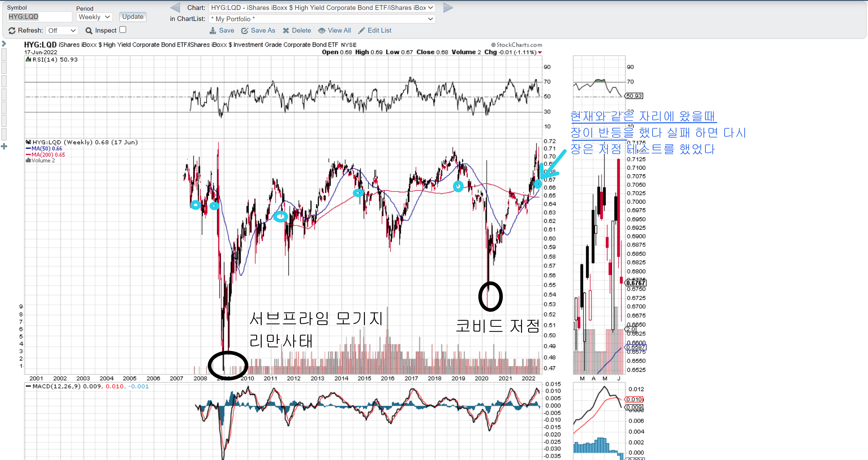Click the StockCharts.com watermark text

(x=516, y=45)
